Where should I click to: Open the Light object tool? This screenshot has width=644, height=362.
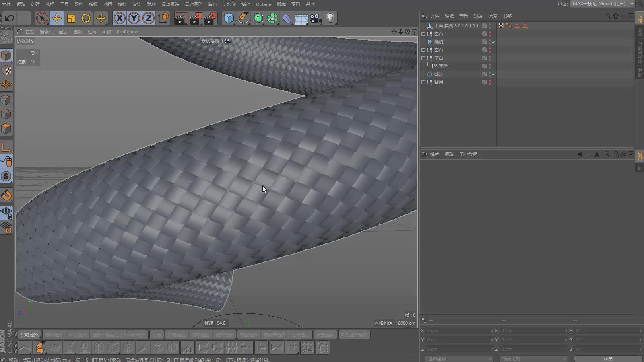pyautogui.click(x=330, y=18)
